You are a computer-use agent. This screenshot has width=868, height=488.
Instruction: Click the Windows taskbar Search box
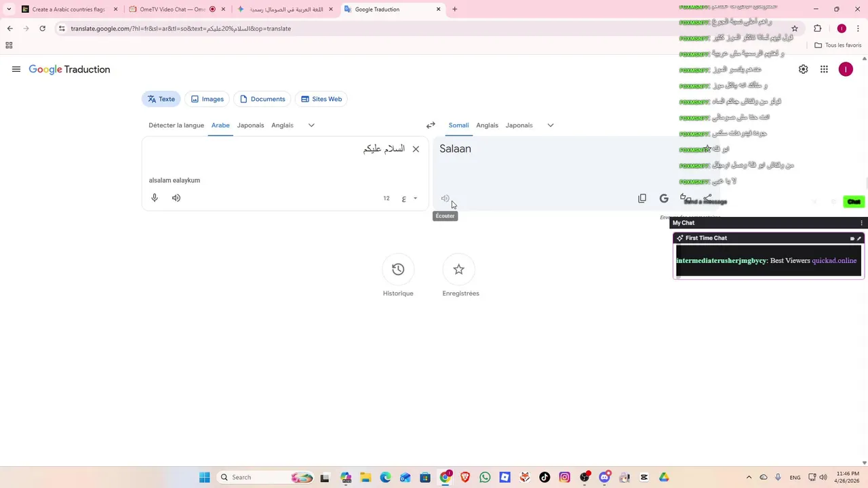pyautogui.click(x=266, y=477)
